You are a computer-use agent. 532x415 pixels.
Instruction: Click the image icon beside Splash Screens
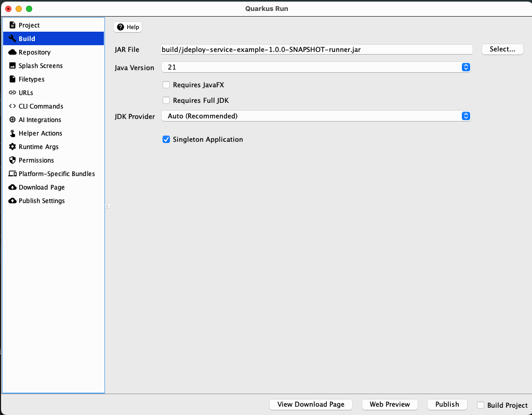click(x=13, y=65)
